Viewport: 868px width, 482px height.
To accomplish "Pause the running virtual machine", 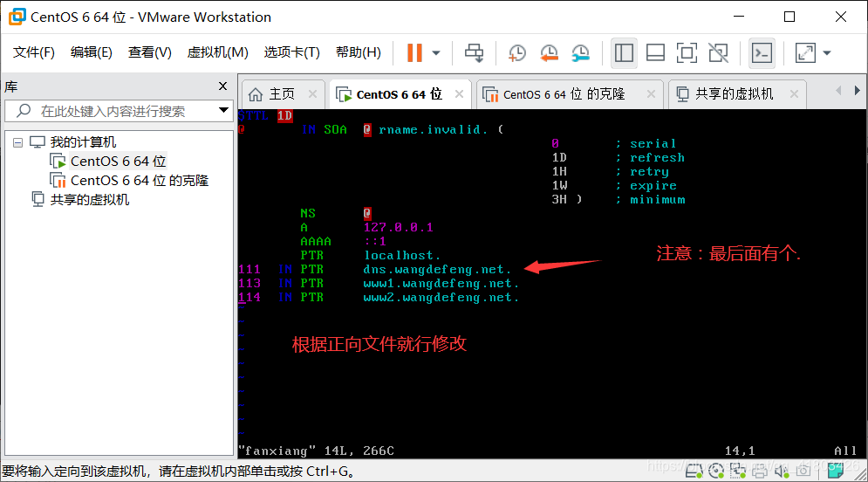I will (x=414, y=53).
